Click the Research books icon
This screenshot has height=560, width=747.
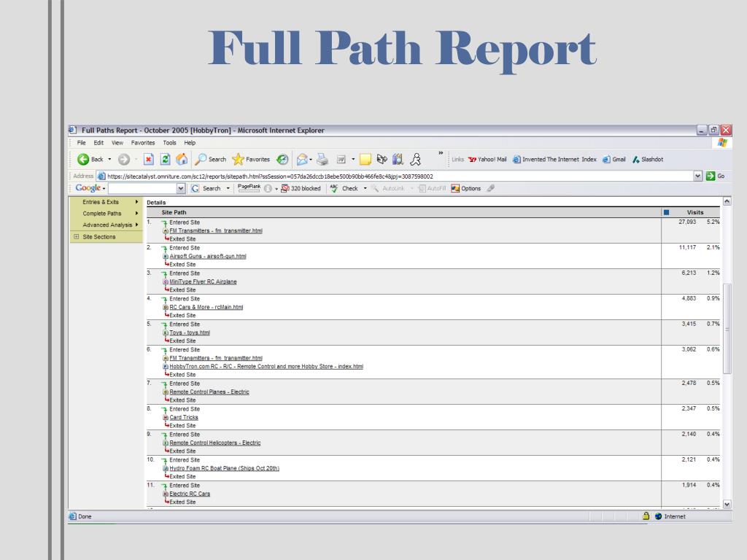tap(398, 159)
